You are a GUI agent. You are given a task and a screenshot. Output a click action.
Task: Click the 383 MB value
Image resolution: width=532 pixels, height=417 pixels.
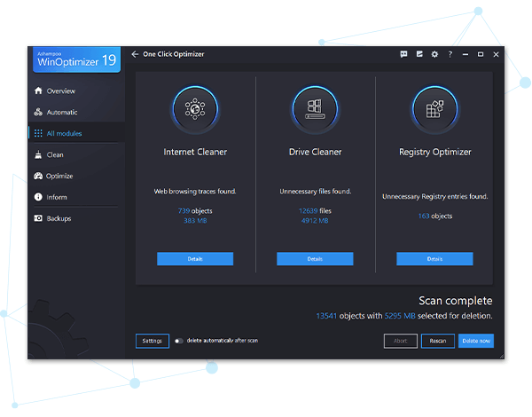tap(195, 221)
